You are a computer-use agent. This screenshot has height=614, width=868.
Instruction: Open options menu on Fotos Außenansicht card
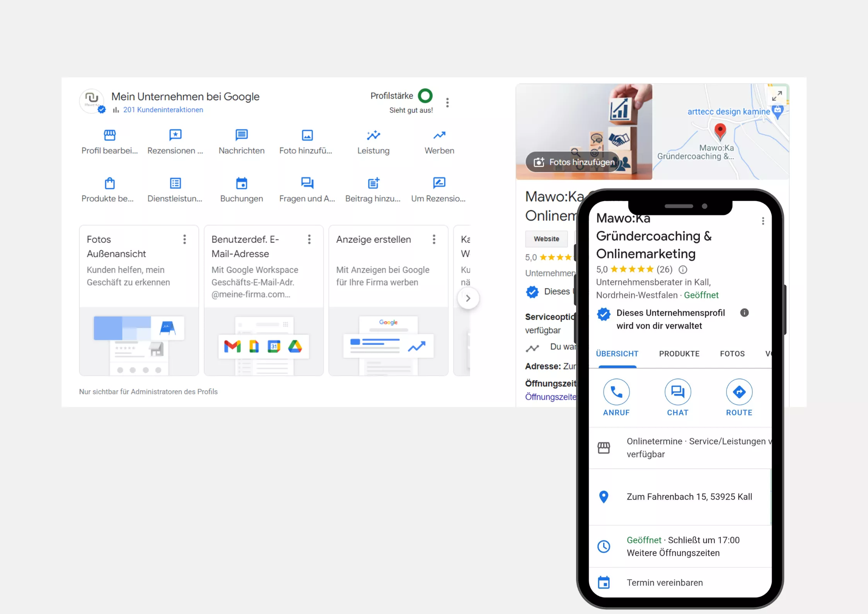[185, 239]
